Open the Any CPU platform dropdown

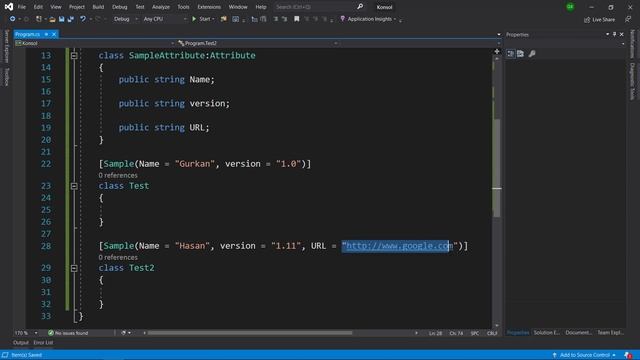[164, 19]
